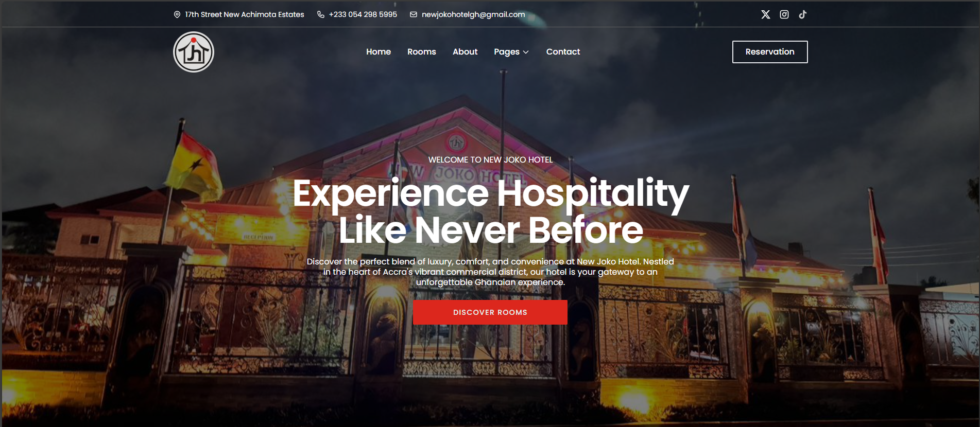Open the Contact page link
The width and height of the screenshot is (980, 427).
[x=563, y=51]
